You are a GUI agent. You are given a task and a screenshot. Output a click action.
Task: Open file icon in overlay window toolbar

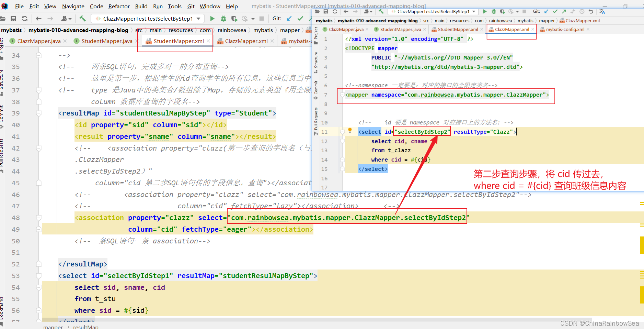[317, 12]
